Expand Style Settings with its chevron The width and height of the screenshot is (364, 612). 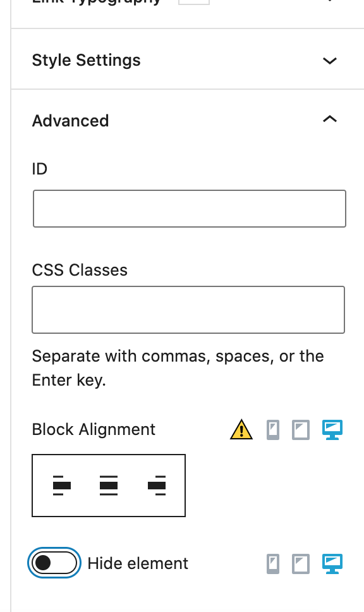click(330, 61)
